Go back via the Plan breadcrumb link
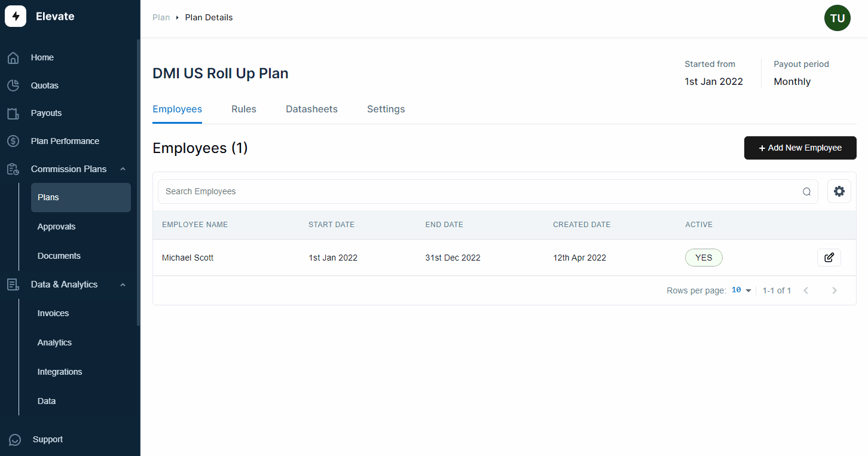The width and height of the screenshot is (868, 456). 161,18
